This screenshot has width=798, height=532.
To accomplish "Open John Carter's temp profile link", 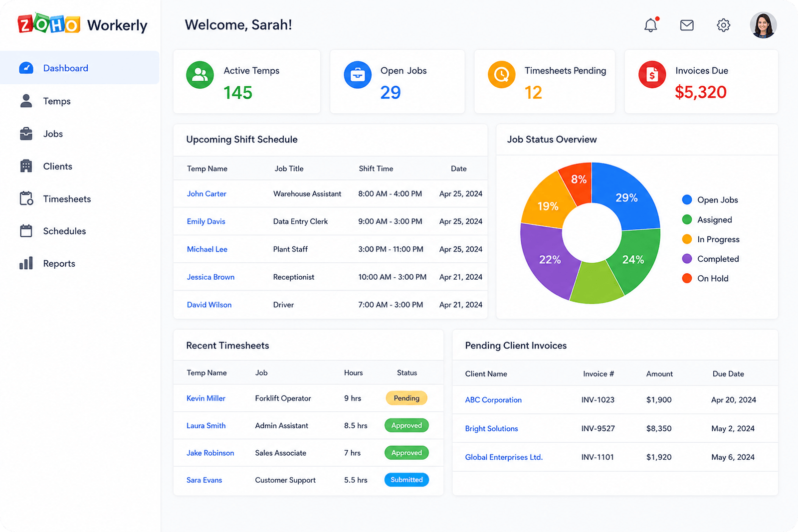I will click(x=206, y=194).
